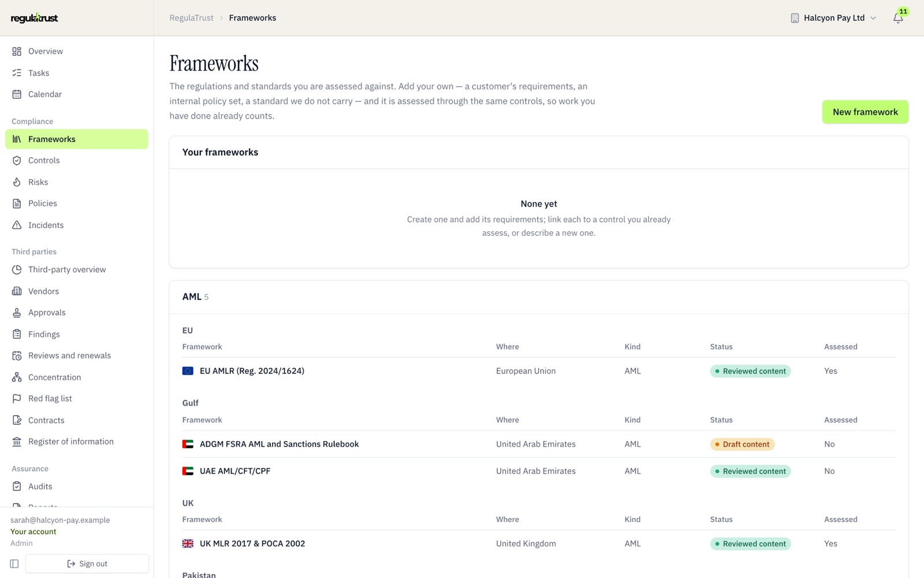Screen dimensions: 924x578
Task: Open Reviews and renewals page
Action: [x=77, y=355]
